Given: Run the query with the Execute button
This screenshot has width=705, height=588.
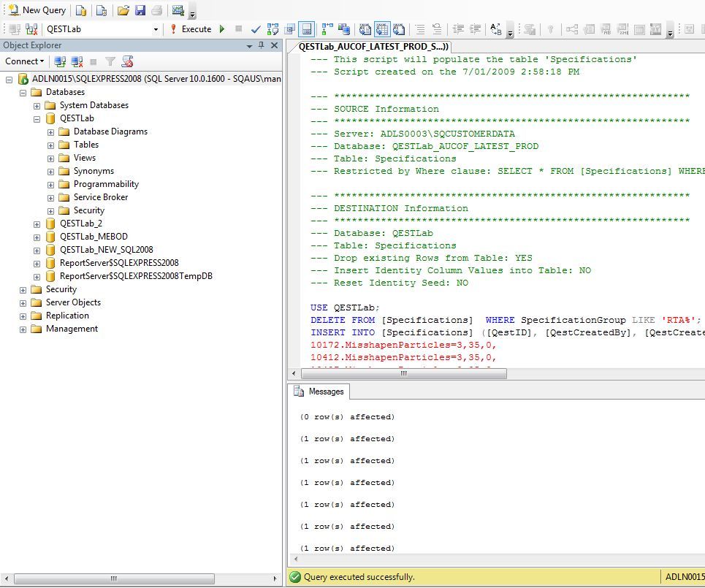Looking at the screenshot, I should tap(191, 29).
